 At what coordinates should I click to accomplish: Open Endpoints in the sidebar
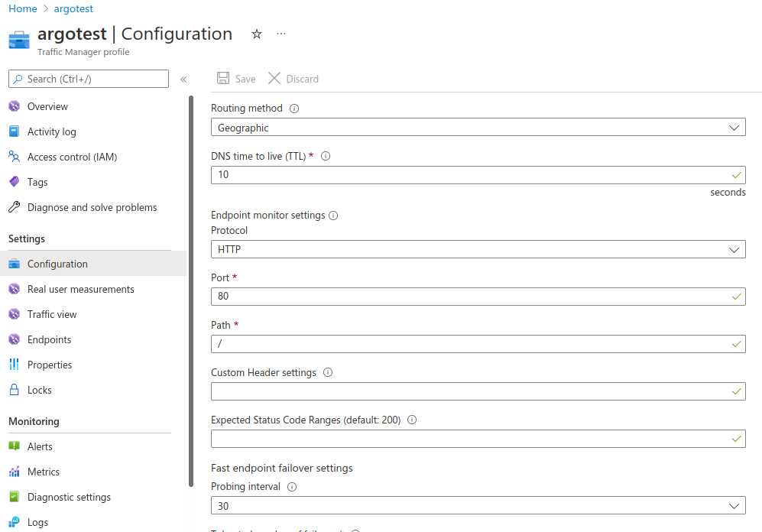point(49,339)
